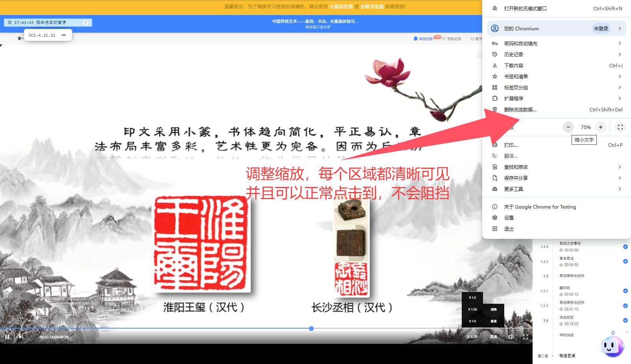Toggle browser fullscreen icon in zoom row
The image size is (631, 364).
click(x=620, y=127)
